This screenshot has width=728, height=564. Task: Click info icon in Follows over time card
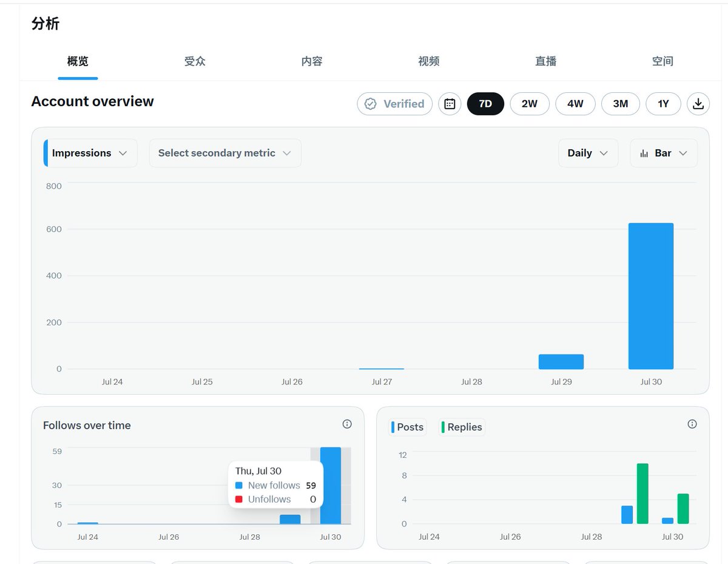point(347,424)
